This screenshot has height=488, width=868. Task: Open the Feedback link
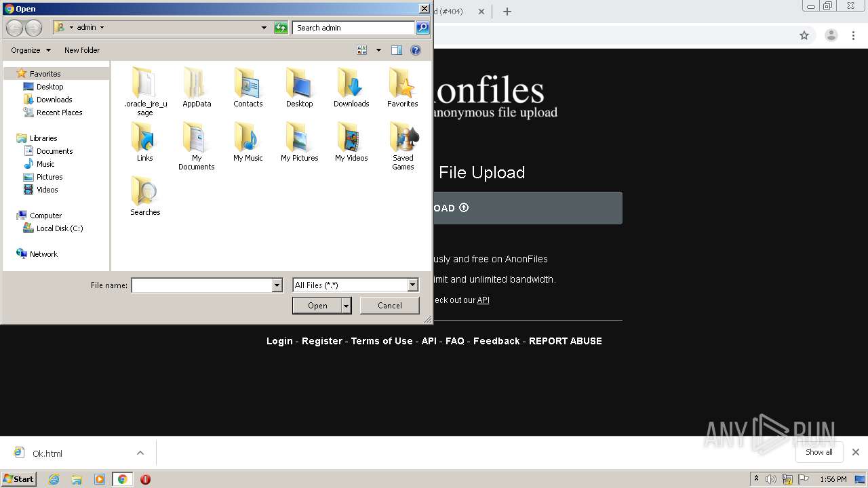(x=496, y=341)
